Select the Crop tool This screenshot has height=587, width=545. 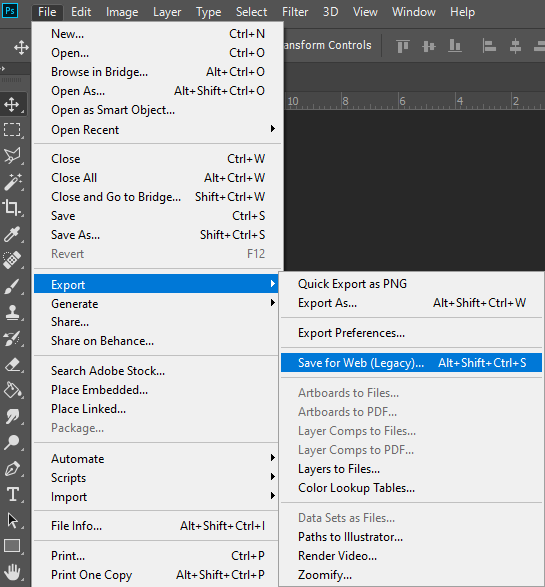(12, 207)
